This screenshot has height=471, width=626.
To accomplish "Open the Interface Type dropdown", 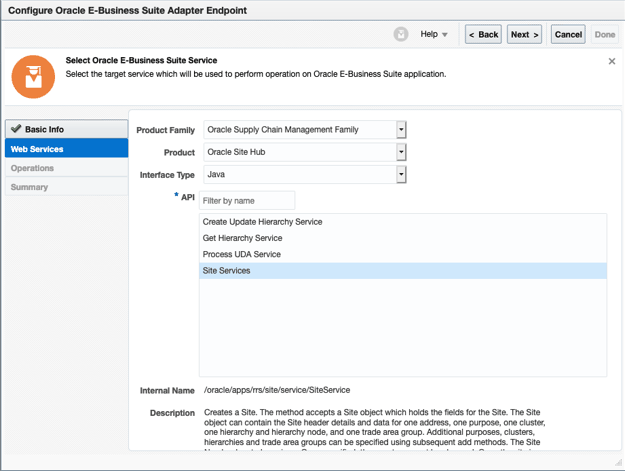I will (401, 175).
